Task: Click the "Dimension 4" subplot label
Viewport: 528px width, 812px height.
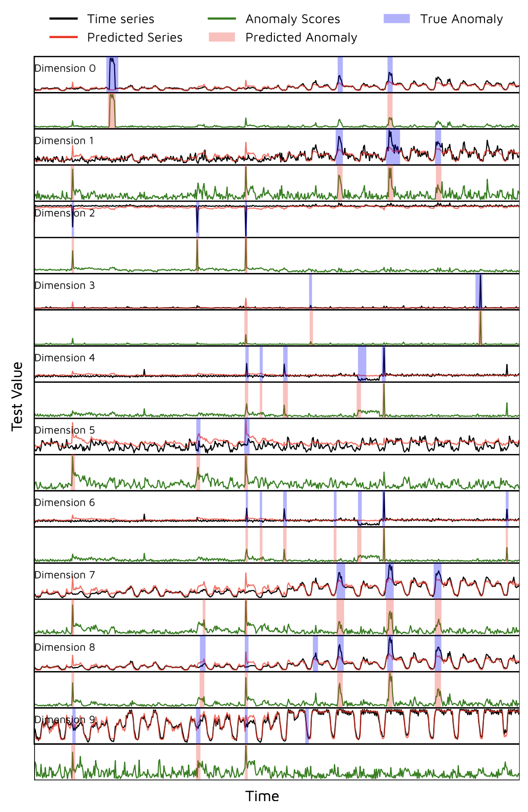Action: click(65, 358)
